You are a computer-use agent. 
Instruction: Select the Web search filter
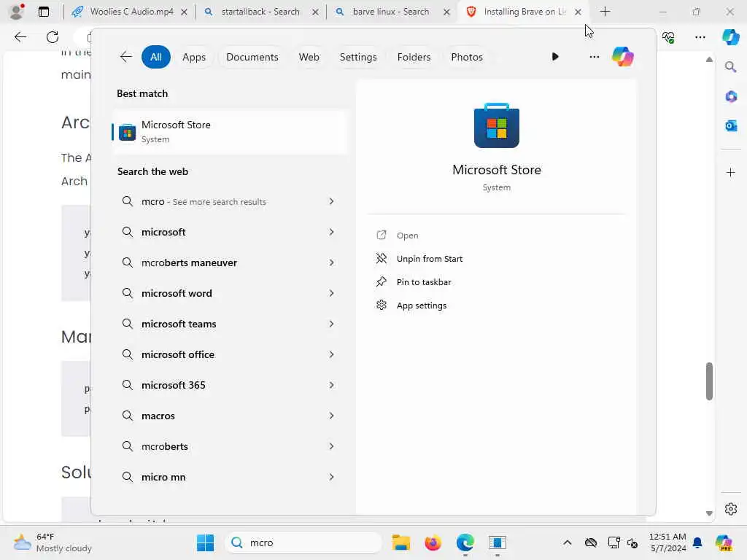[309, 57]
